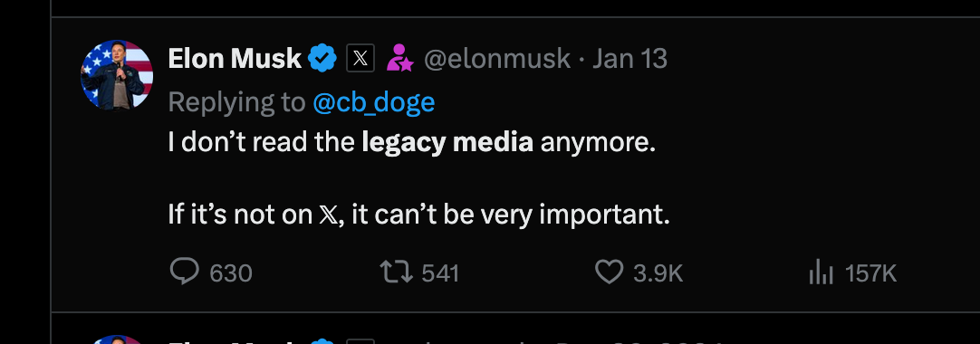Viewport: 980px width, 344px height.
Task: Click the 157K views count
Action: pos(870,273)
